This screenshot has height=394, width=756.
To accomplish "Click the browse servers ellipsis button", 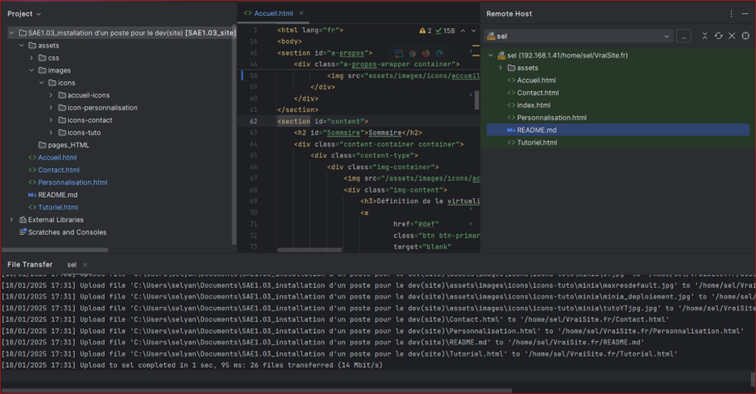I will [683, 36].
